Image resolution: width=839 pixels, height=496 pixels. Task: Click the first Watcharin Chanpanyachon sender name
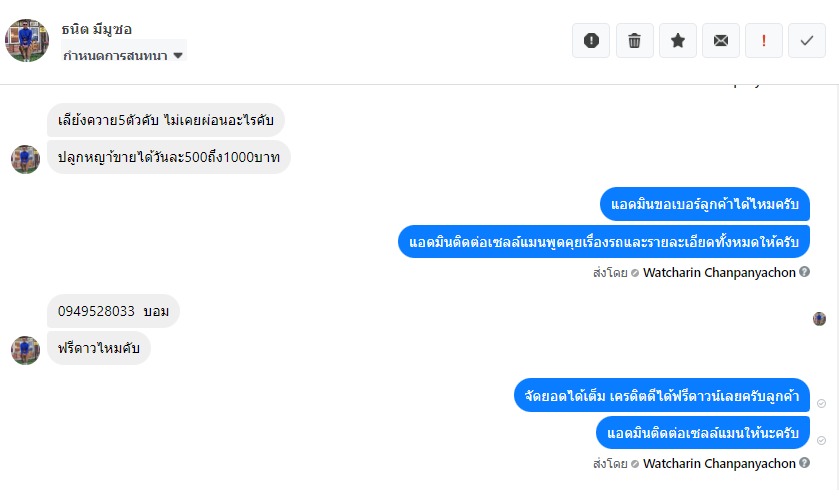[x=719, y=272]
